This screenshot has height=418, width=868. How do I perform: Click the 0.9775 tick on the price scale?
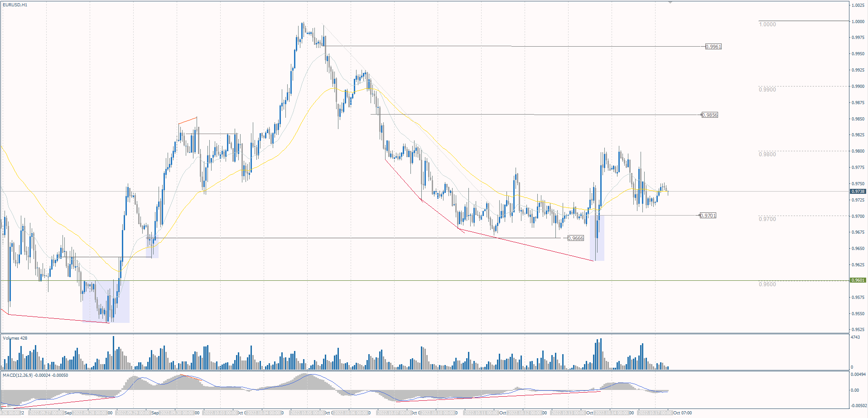(x=858, y=168)
